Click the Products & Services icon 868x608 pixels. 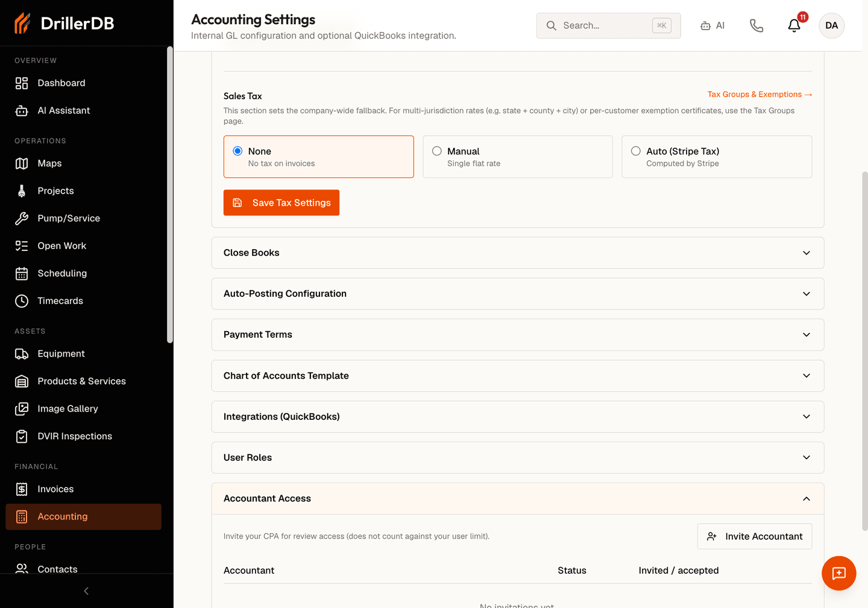click(x=22, y=381)
